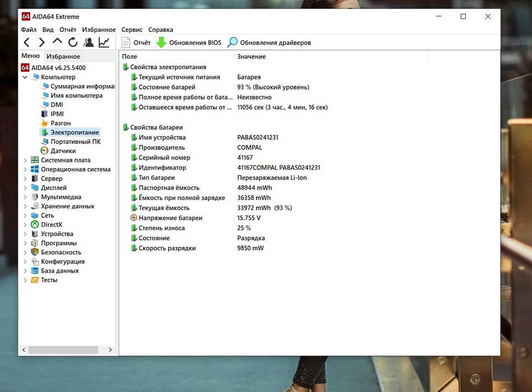Image resolution: width=532 pixels, height=392 pixels.
Task: Open the Сервис menu
Action: [x=132, y=30]
